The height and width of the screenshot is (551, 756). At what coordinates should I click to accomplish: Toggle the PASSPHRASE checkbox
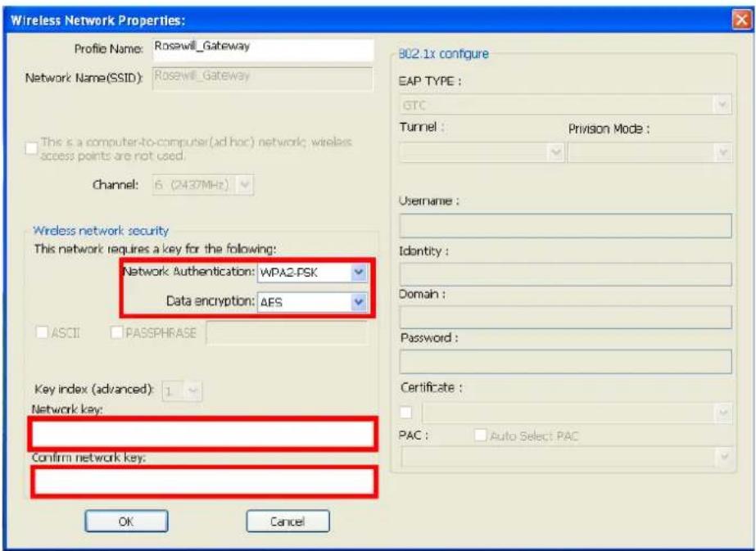pyautogui.click(x=116, y=332)
